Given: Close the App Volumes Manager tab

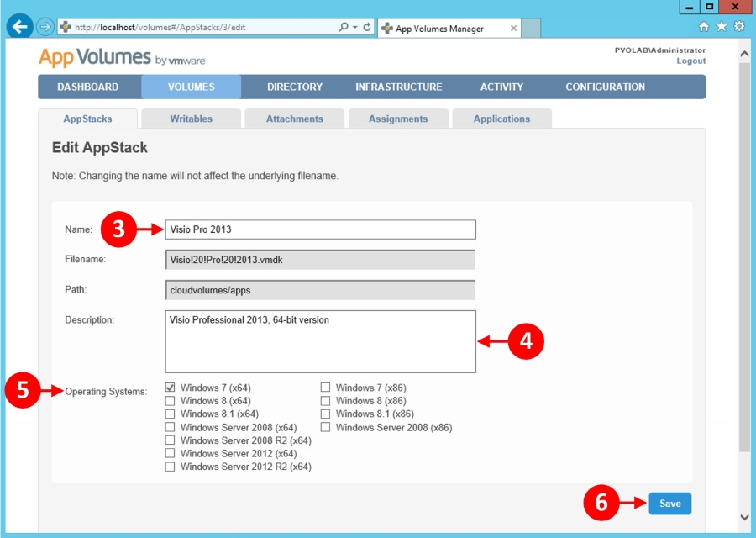Looking at the screenshot, I should 513,29.
